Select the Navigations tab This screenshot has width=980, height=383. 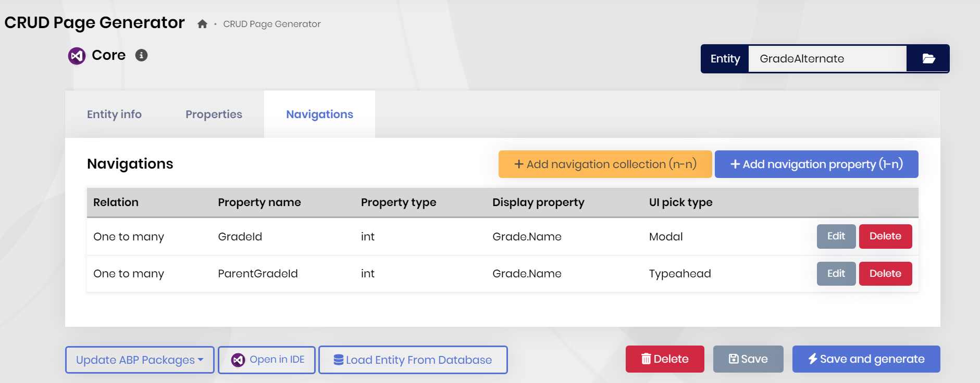(x=319, y=114)
